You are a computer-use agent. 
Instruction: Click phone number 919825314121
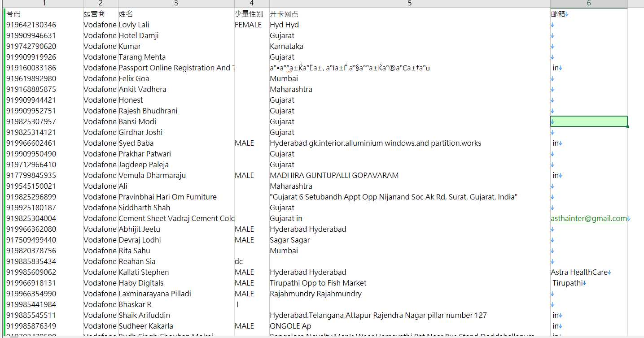pos(44,132)
